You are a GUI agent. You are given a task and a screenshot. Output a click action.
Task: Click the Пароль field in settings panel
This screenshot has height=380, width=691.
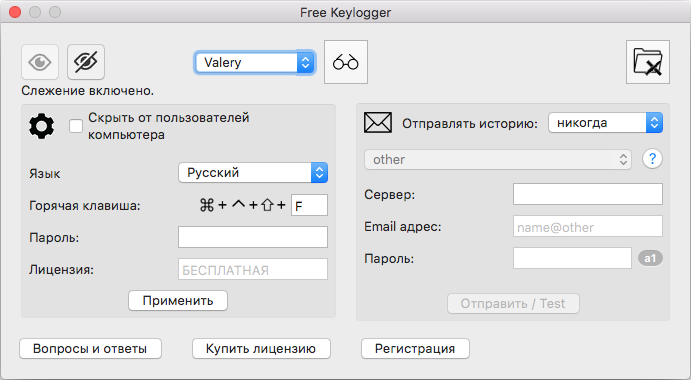click(253, 237)
